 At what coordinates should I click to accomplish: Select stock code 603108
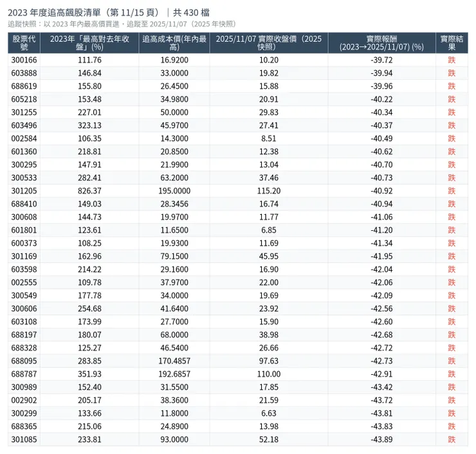24,322
